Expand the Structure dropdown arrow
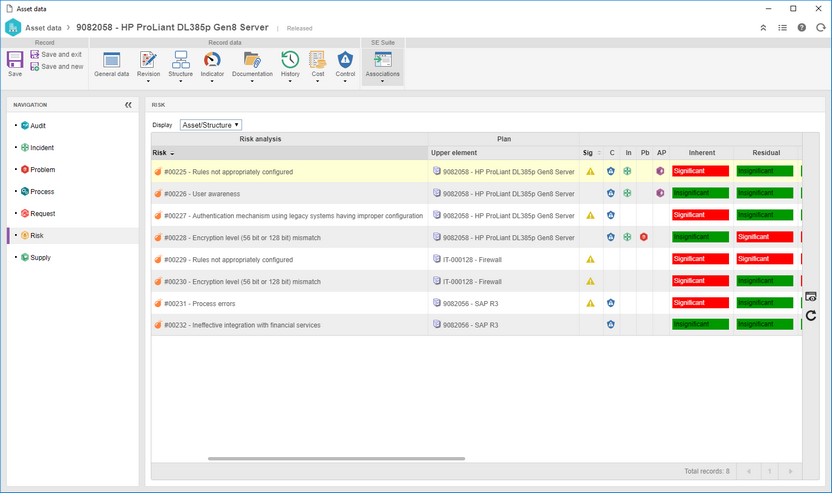Viewport: 832px width, 493px height. pos(180,81)
